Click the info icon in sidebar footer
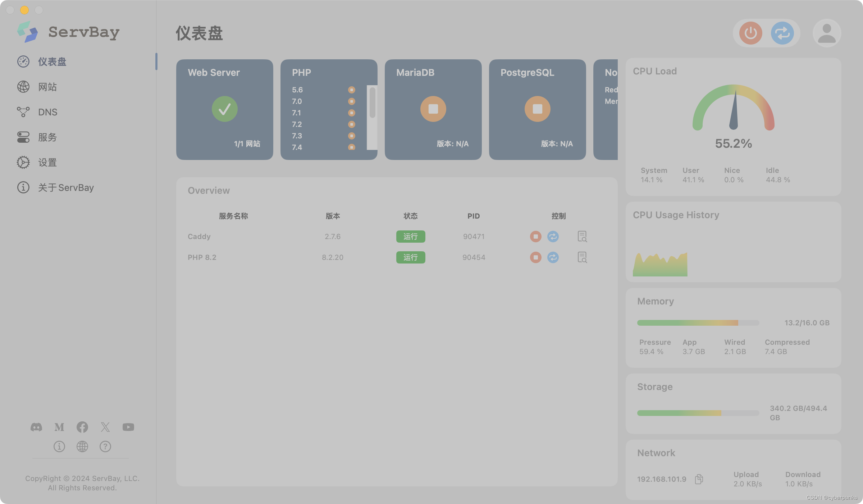The image size is (863, 504). pyautogui.click(x=59, y=446)
